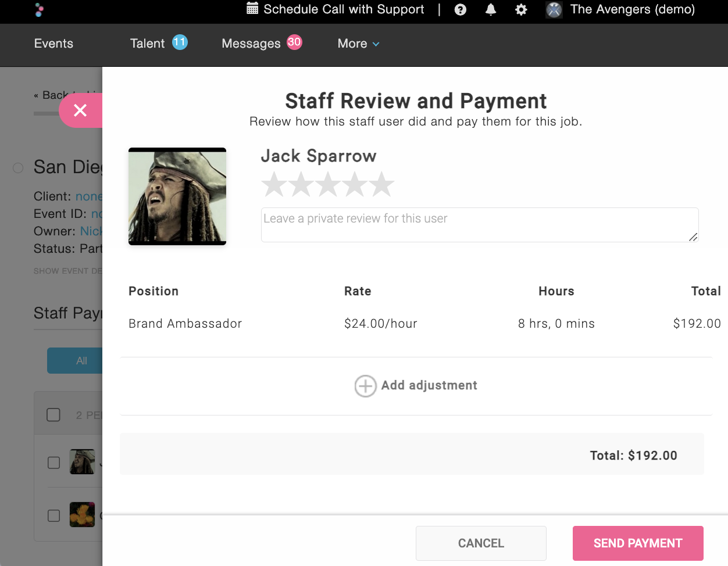This screenshot has width=728, height=566.
Task: Click the app logo in top-left corner
Action: click(x=39, y=10)
